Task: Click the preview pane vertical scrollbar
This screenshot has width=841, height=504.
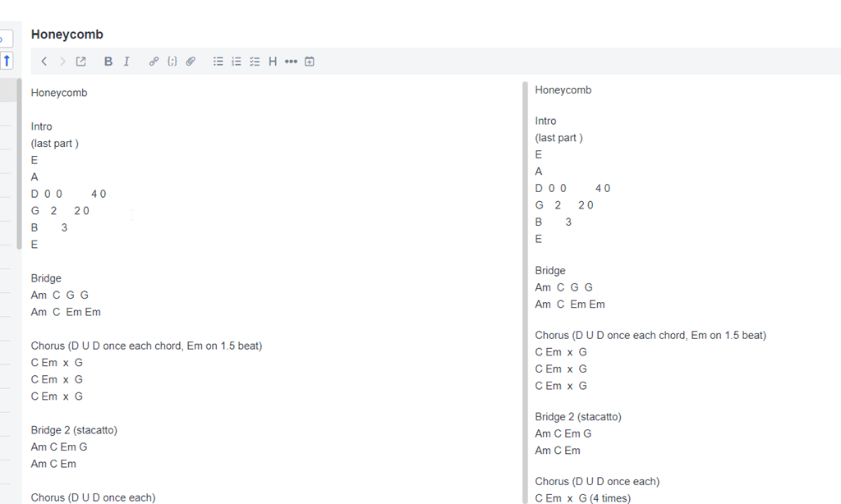Action: (525, 287)
